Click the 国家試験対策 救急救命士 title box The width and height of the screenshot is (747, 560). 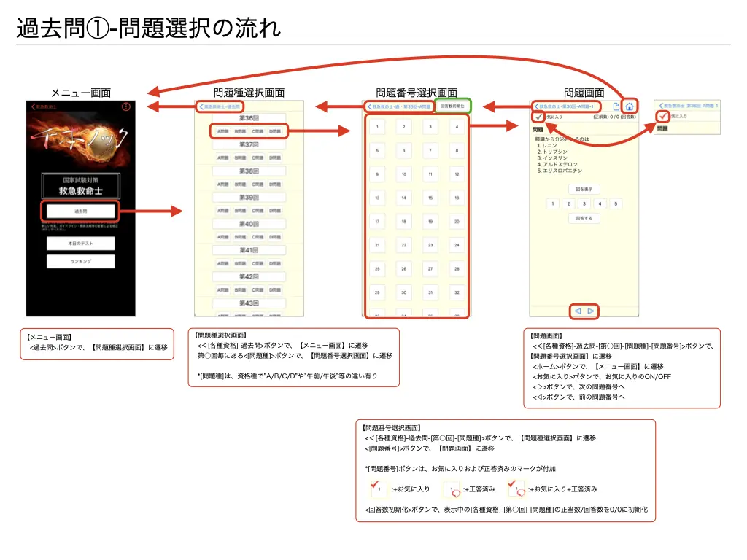pos(80,186)
